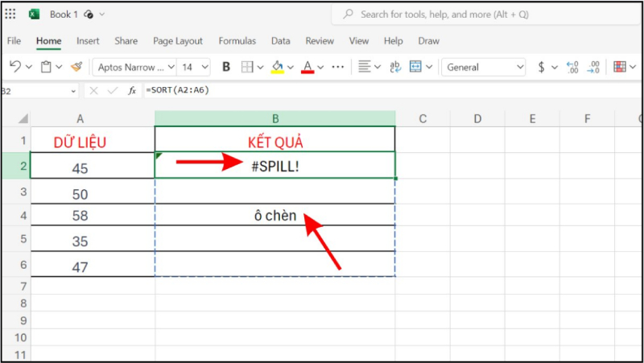Screen dimensions: 644x363
Task: Switch to the Home tab
Action: click(x=49, y=41)
